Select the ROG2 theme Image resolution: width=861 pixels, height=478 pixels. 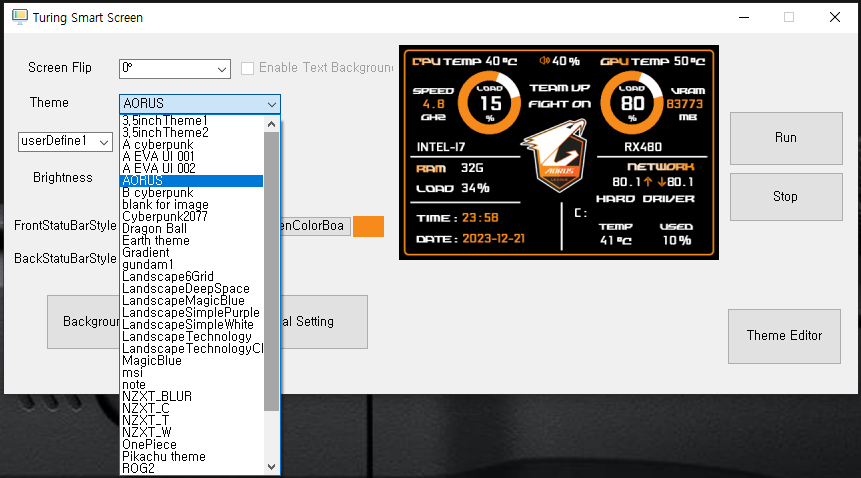click(191, 469)
